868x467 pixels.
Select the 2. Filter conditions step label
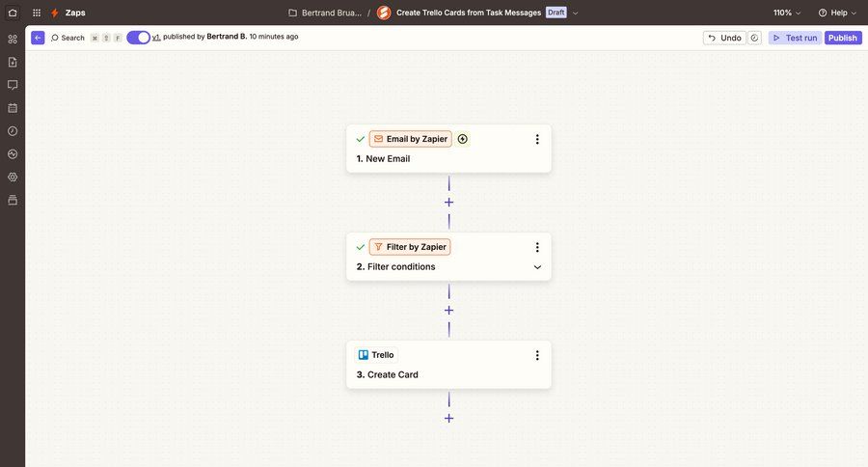coord(395,266)
